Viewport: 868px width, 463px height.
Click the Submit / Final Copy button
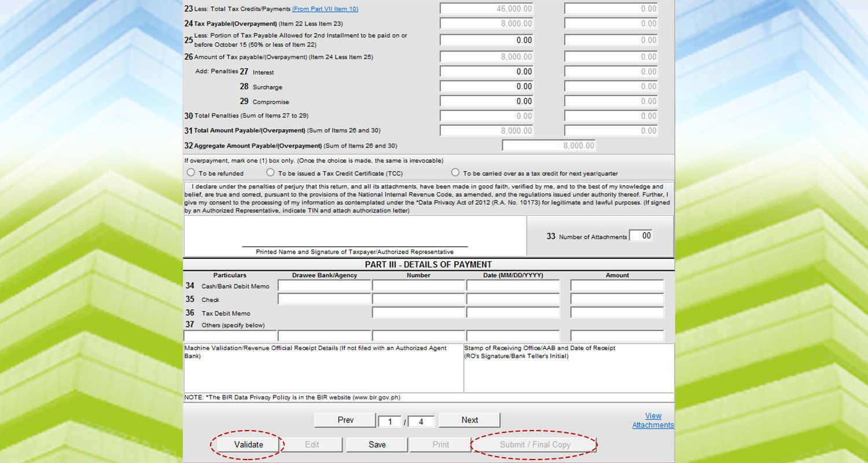535,444
